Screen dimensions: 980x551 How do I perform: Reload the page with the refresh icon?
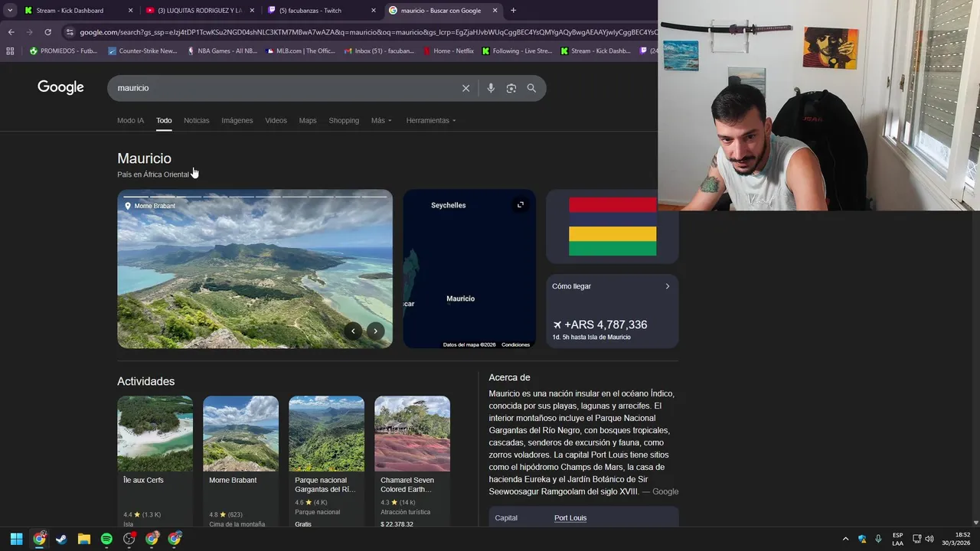pos(47,32)
